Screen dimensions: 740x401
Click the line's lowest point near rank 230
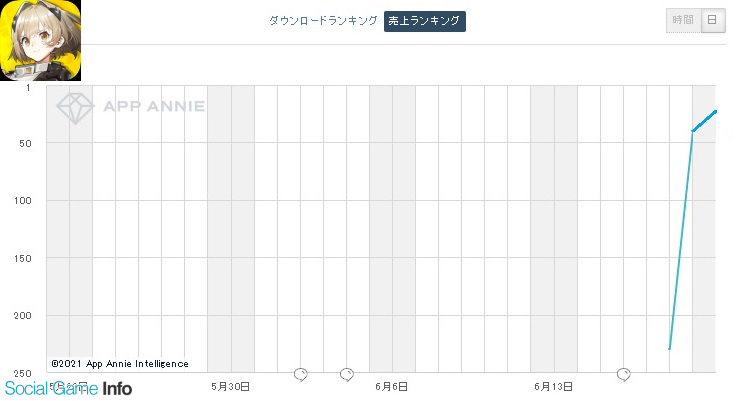670,349
